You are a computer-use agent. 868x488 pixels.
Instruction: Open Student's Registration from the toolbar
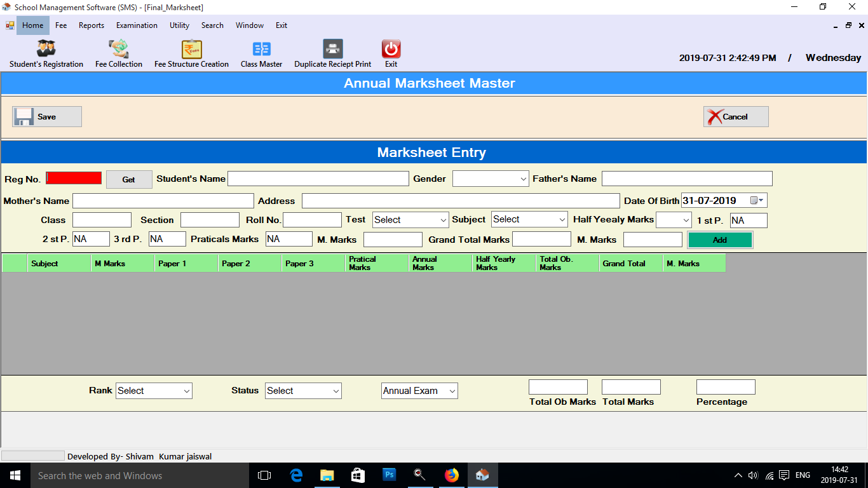46,53
